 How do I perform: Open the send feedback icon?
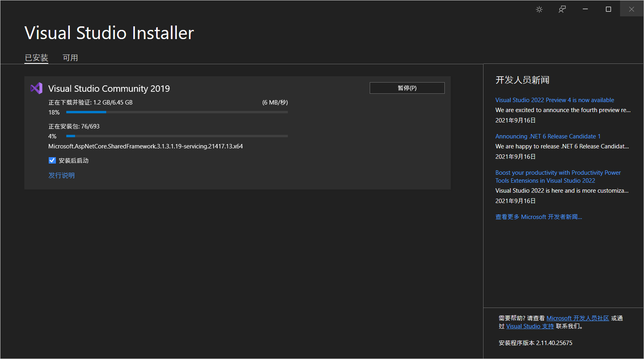(562, 9)
